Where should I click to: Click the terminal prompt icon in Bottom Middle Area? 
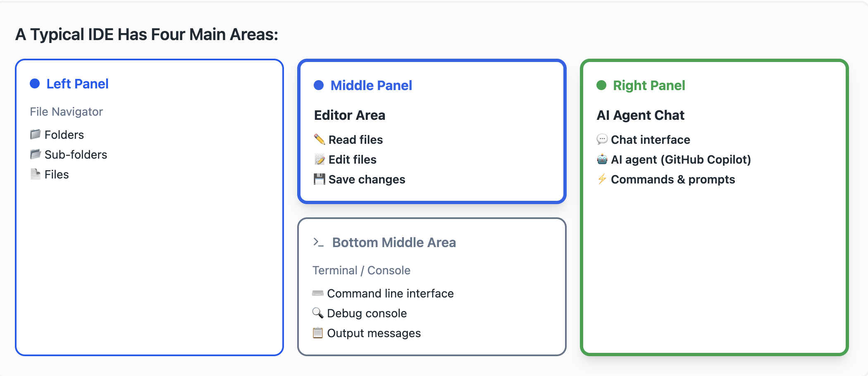(x=318, y=242)
